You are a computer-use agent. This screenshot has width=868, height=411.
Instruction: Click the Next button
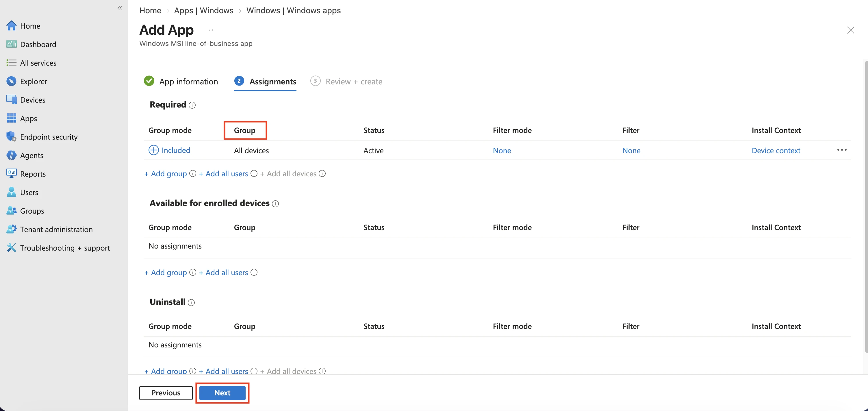coord(222,393)
